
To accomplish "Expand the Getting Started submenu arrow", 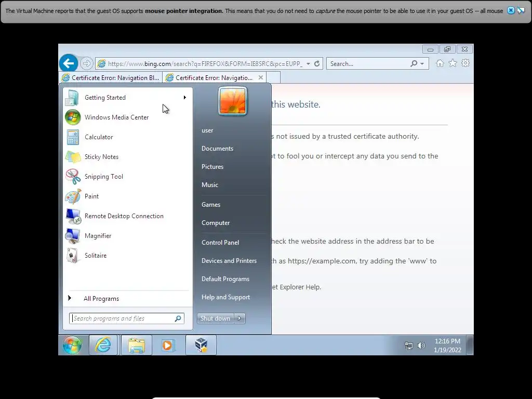I will (x=184, y=98).
